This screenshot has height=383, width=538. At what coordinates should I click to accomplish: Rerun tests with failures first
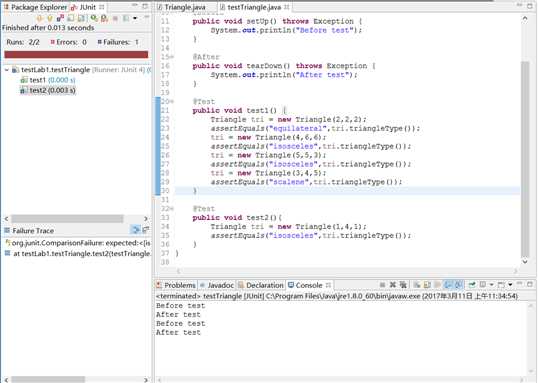104,18
